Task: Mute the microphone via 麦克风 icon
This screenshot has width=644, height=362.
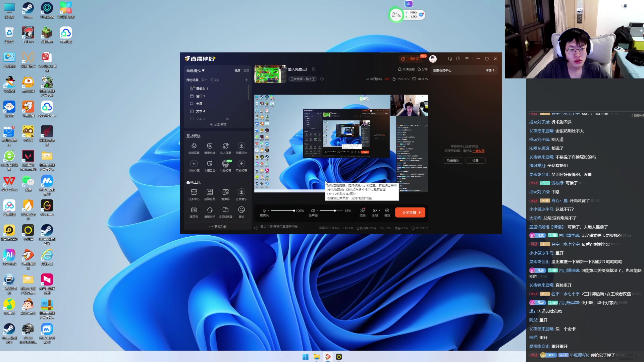Action: (x=264, y=210)
